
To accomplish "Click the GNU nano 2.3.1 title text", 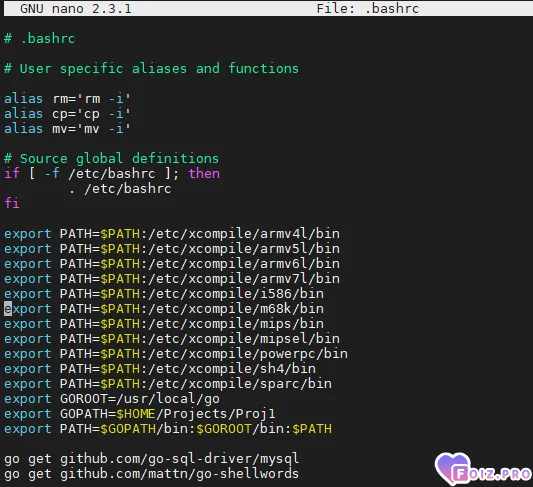I will point(76,8).
